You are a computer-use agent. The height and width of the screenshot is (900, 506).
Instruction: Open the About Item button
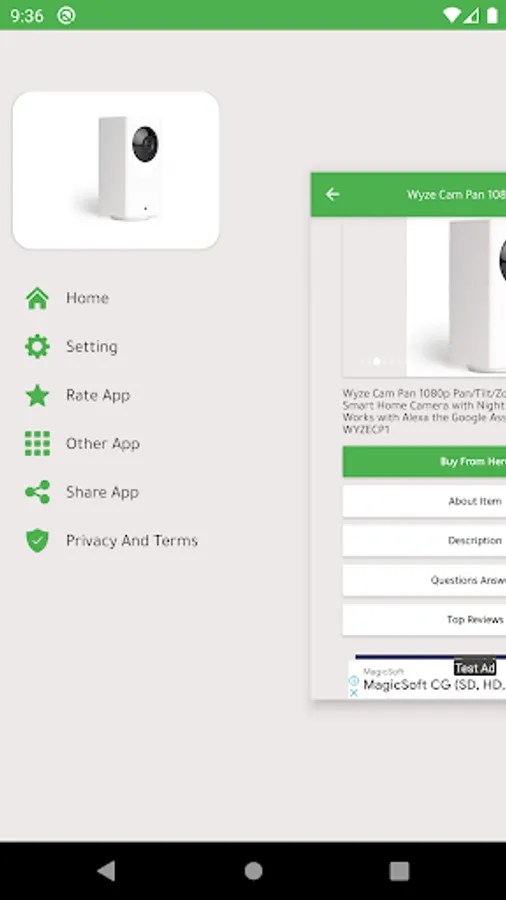pyautogui.click(x=425, y=501)
